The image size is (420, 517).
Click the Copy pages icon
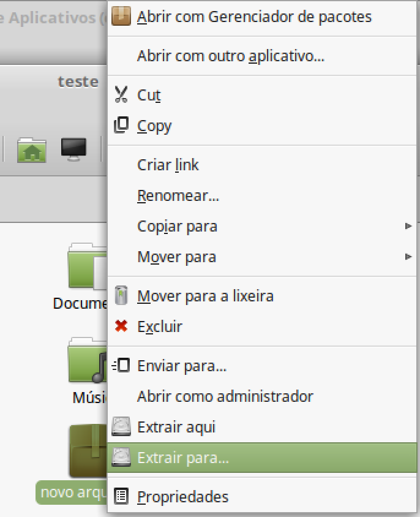pyautogui.click(x=121, y=126)
